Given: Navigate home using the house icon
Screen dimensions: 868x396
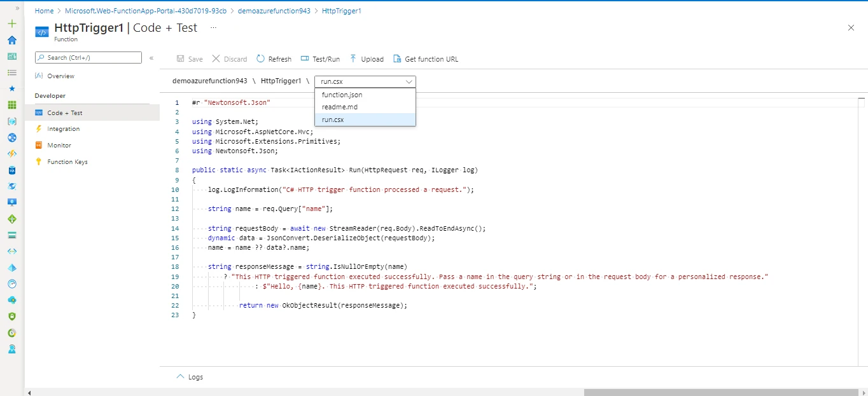Looking at the screenshot, I should pyautogui.click(x=11, y=39).
